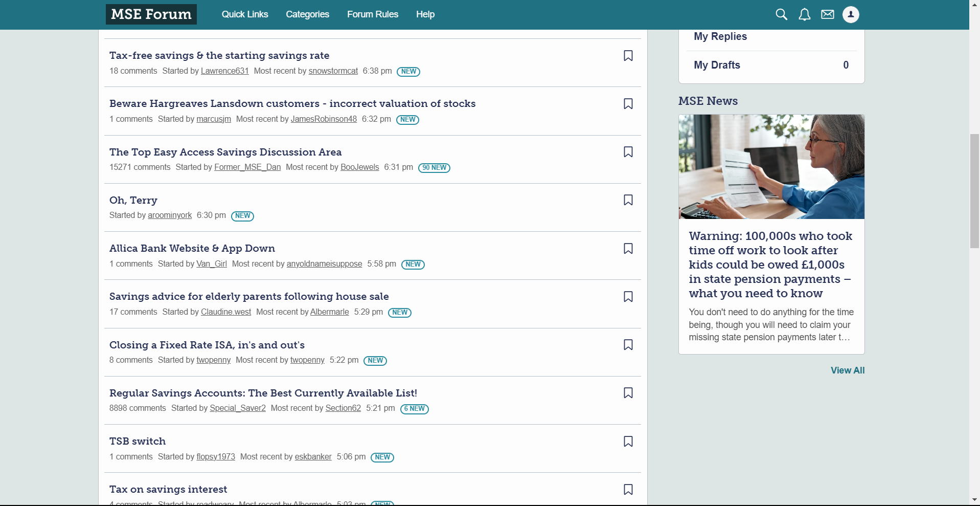
Task: Open Closing a Fixed Rate ISA thread
Action: (207, 345)
